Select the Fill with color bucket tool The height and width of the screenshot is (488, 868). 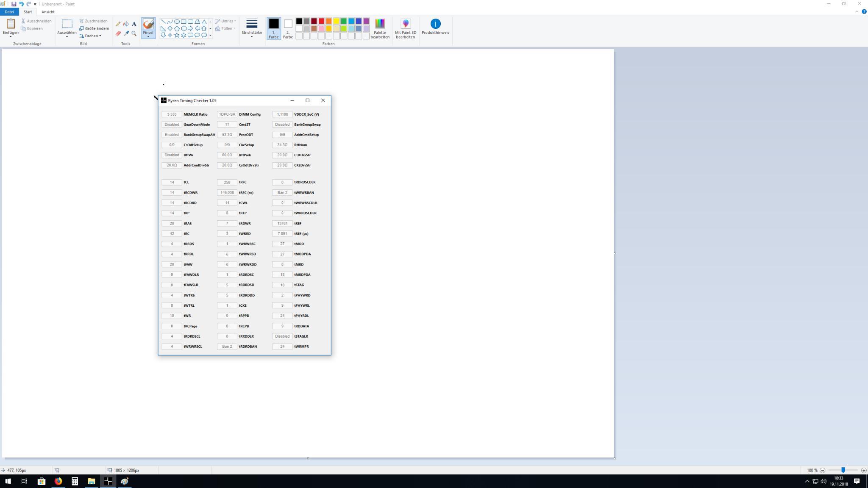[126, 24]
